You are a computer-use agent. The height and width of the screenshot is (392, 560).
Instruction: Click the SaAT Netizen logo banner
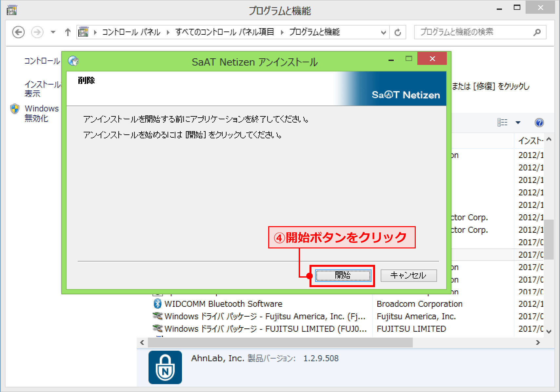click(x=406, y=95)
